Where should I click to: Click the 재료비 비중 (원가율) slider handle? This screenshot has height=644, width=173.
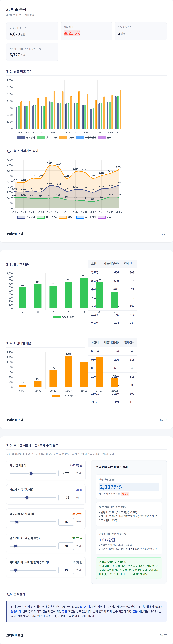[x=27, y=498]
